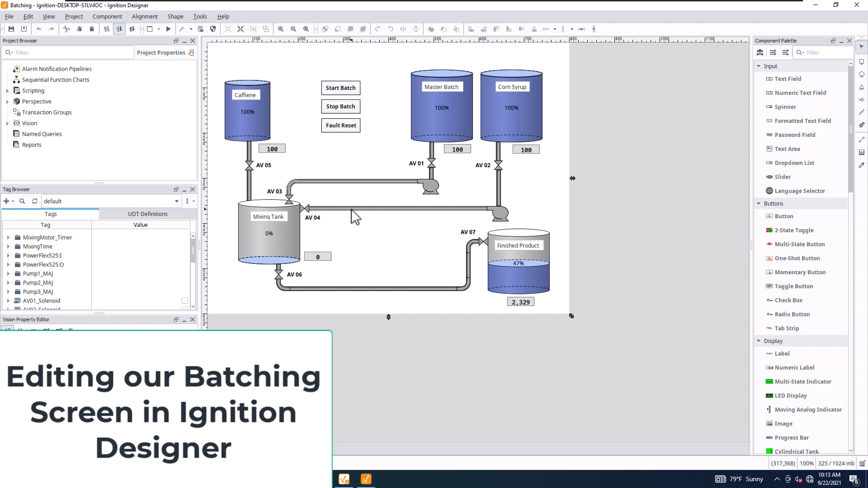Image resolution: width=868 pixels, height=488 pixels.
Task: Switch to the UDT Definitions tab
Action: (x=148, y=214)
